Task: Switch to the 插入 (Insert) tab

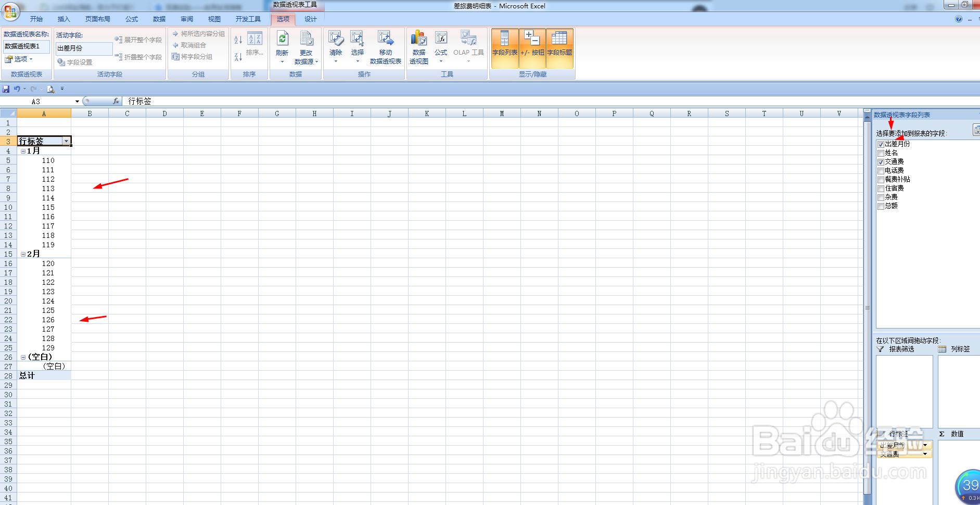Action: [x=63, y=19]
